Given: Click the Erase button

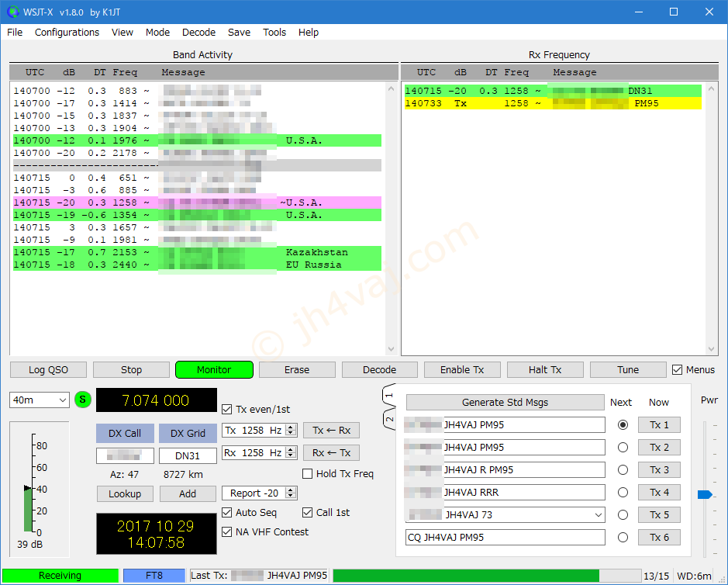Looking at the screenshot, I should click(x=297, y=370).
